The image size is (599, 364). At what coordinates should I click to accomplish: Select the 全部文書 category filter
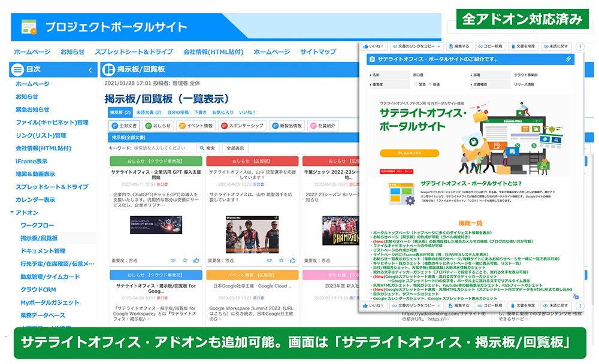point(124,126)
